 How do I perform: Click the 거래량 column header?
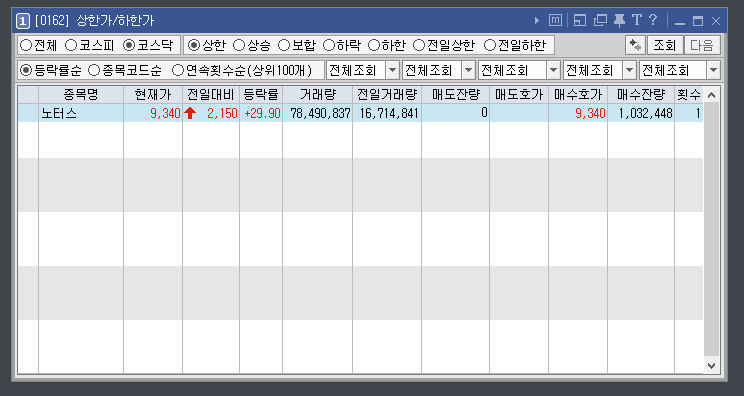(317, 95)
